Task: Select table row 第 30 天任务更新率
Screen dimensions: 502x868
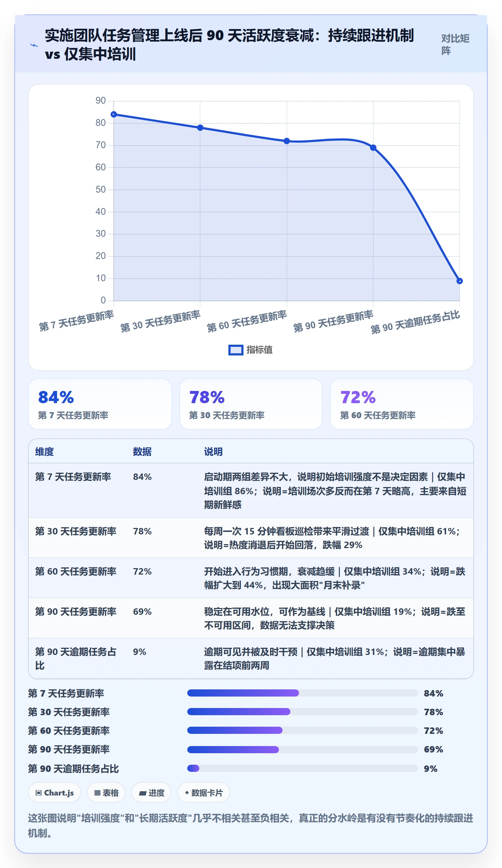Action: point(251,538)
